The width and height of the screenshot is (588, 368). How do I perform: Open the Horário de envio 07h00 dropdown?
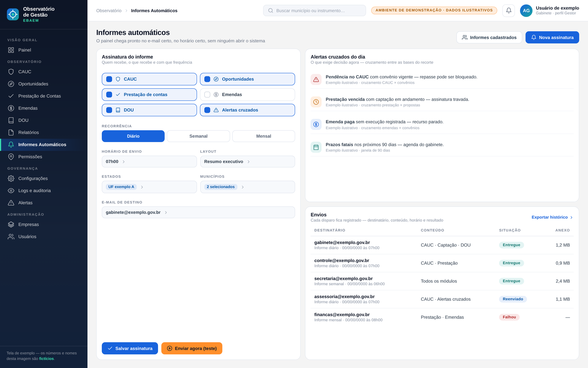[149, 162]
